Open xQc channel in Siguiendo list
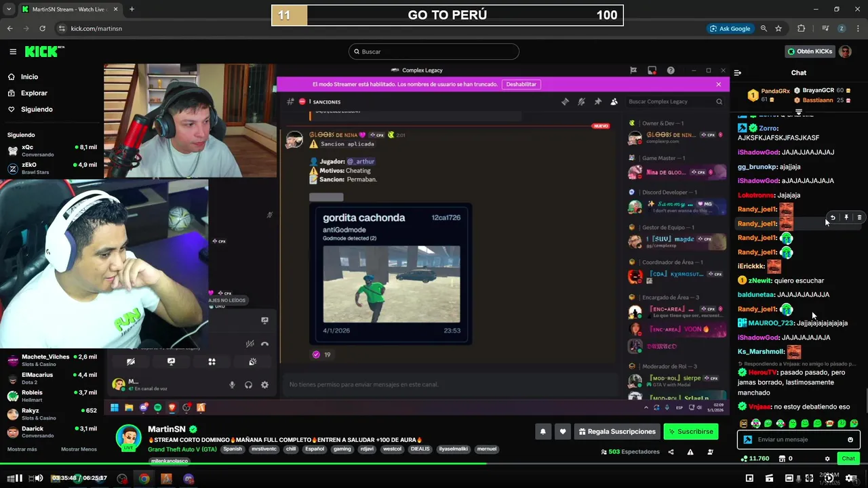Viewport: 868px width, 488px height. [52, 150]
